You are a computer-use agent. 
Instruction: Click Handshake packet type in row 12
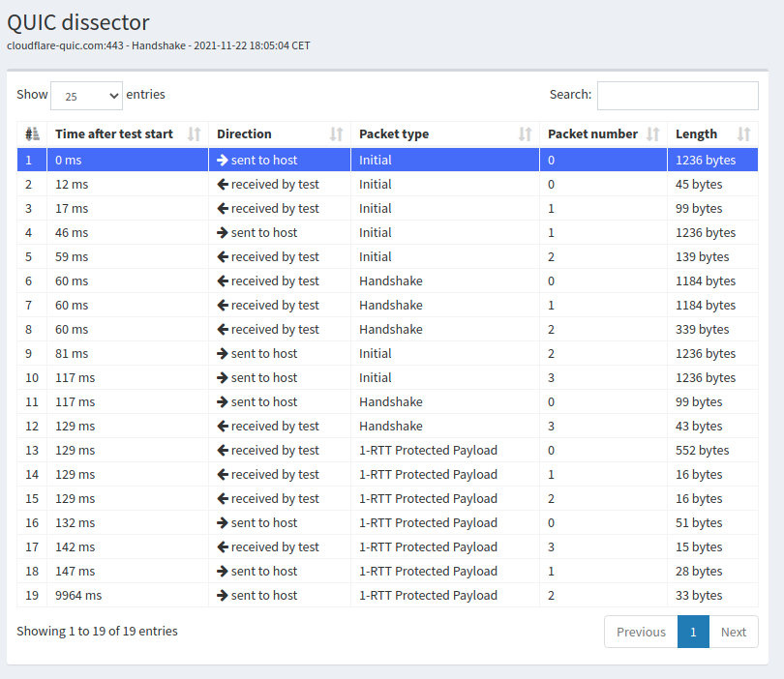(390, 427)
